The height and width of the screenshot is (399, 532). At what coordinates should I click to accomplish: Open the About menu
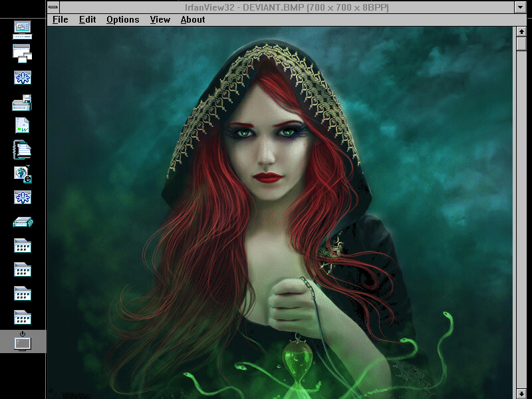pos(193,19)
